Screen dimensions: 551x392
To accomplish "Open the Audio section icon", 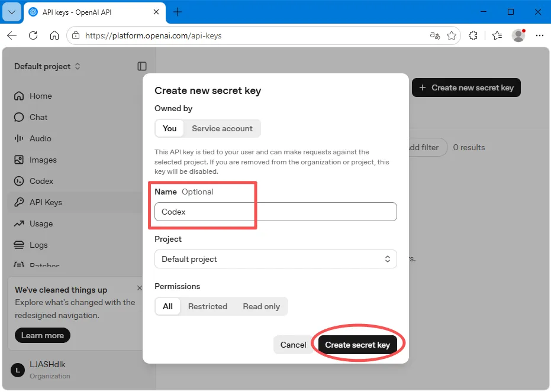I will pyautogui.click(x=19, y=138).
